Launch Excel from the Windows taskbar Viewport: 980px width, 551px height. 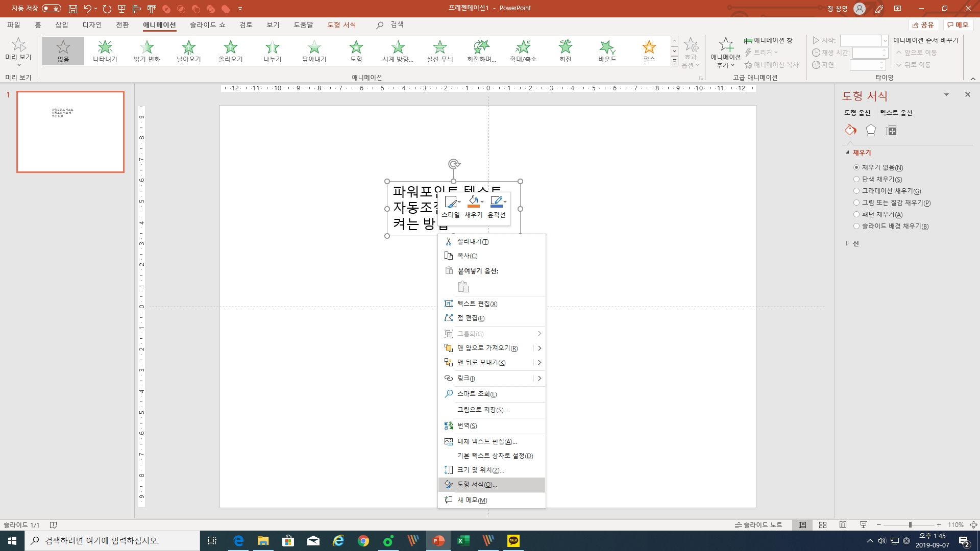[463, 541]
